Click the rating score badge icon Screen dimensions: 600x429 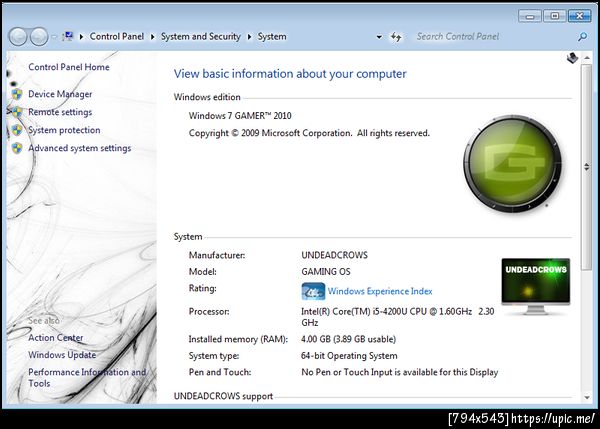[x=313, y=291]
